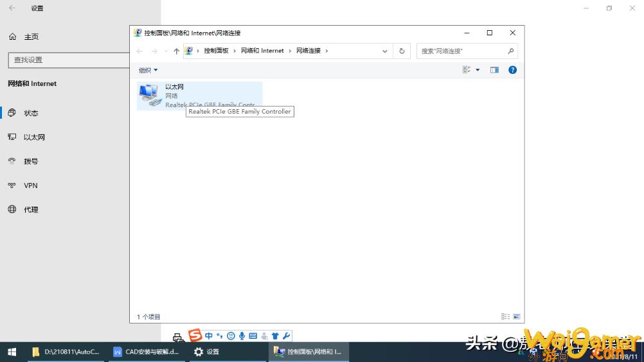Open the 组织 dropdown menu
Screen dimensions: 644x362
(148, 70)
